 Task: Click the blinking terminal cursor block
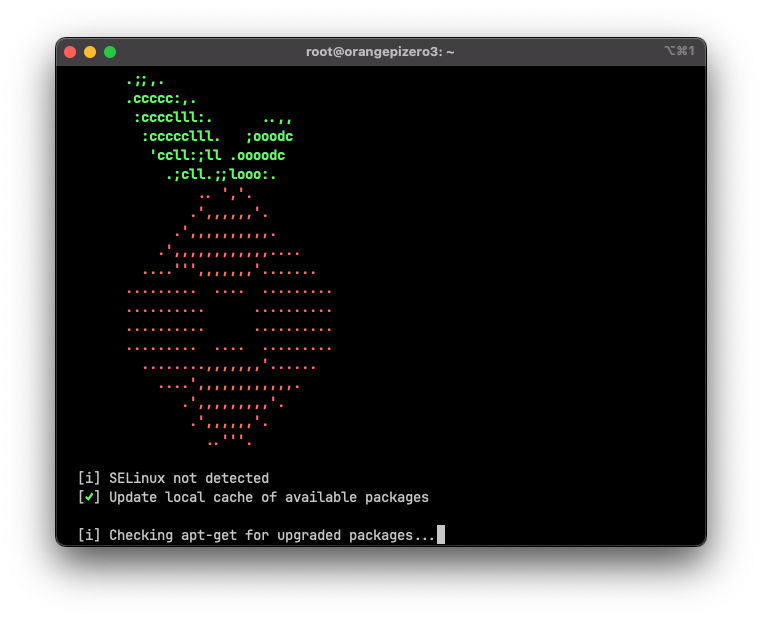[x=441, y=535]
